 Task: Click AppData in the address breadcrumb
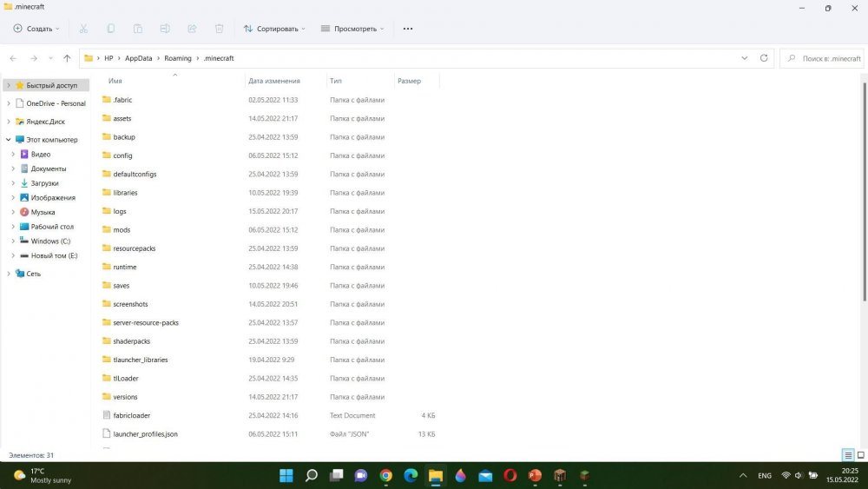pyautogui.click(x=138, y=58)
